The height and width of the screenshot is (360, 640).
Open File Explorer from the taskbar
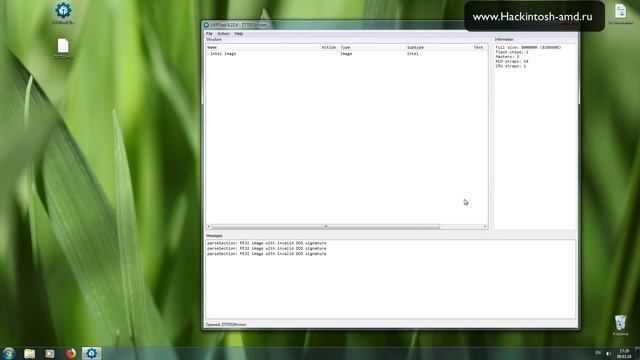click(29, 353)
